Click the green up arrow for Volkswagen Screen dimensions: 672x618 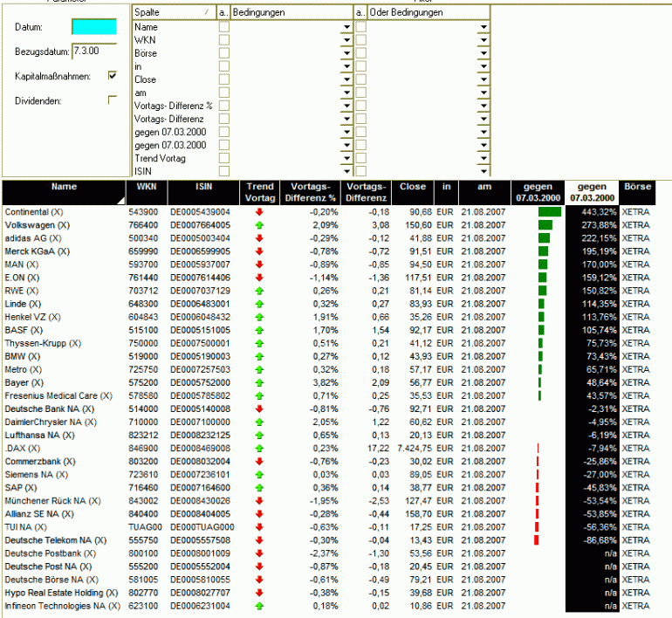[x=259, y=225]
